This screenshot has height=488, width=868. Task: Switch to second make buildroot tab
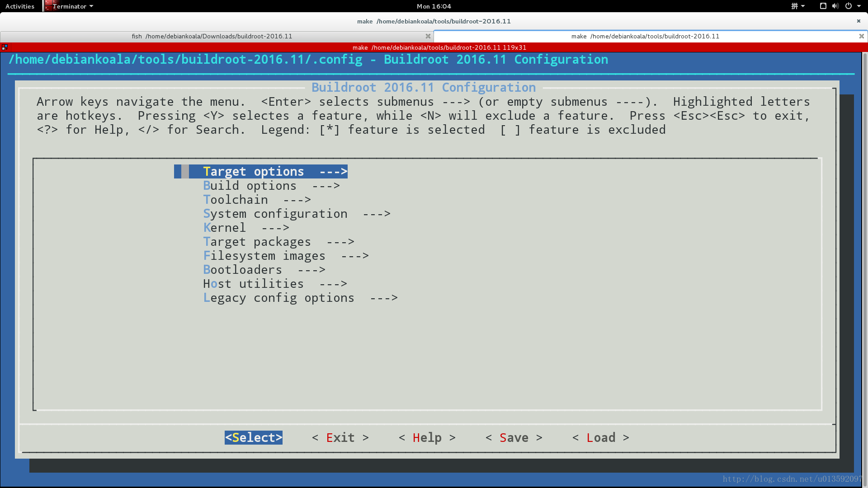(646, 36)
